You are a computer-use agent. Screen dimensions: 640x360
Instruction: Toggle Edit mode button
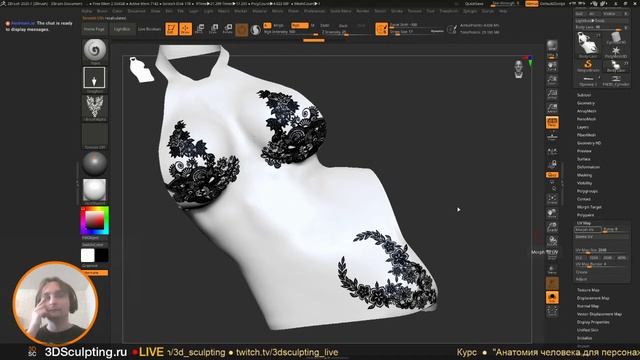(x=171, y=29)
